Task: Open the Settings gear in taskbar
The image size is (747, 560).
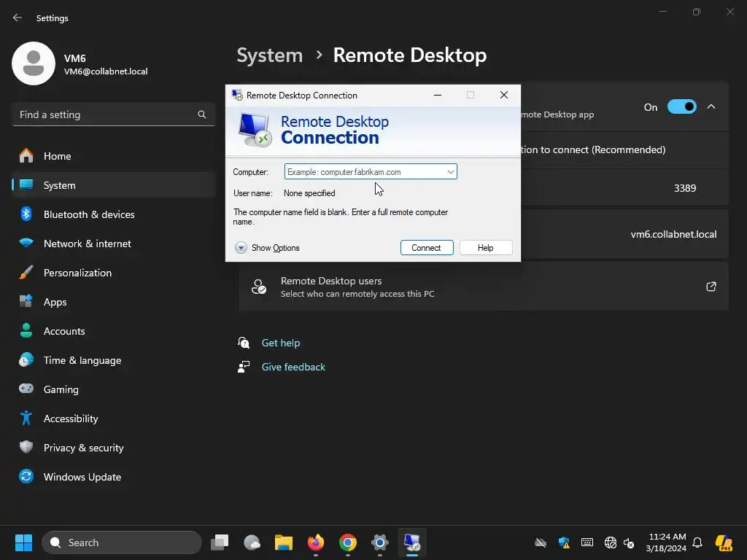Action: click(x=379, y=542)
